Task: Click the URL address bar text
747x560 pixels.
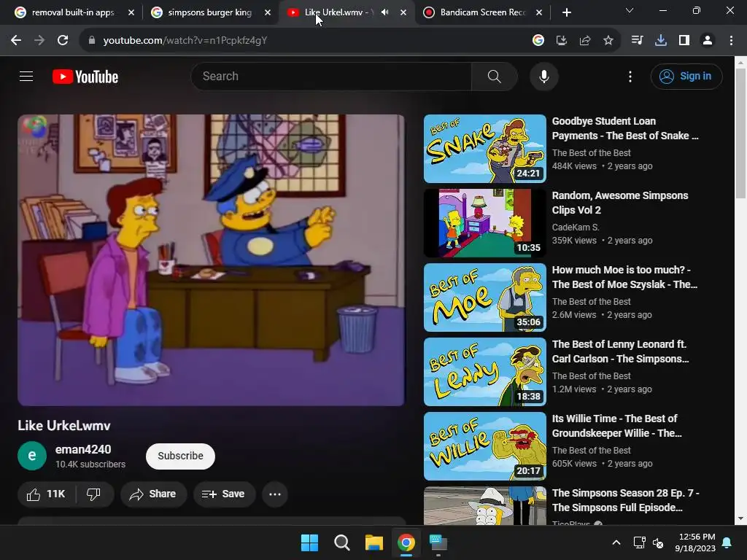Action: pyautogui.click(x=185, y=41)
